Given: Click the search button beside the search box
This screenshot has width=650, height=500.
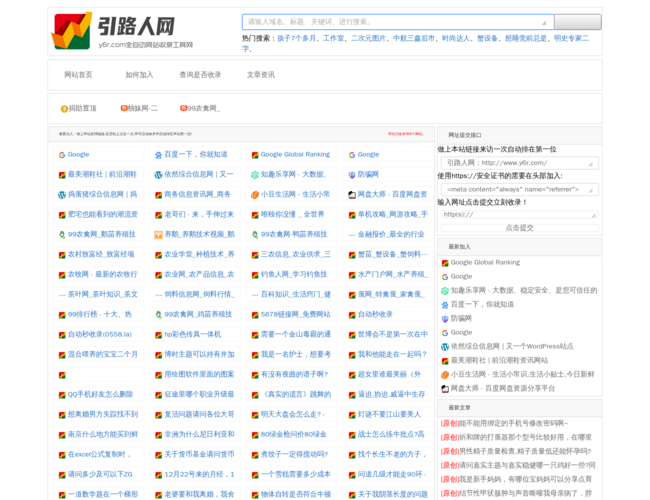Looking at the screenshot, I should (578, 22).
